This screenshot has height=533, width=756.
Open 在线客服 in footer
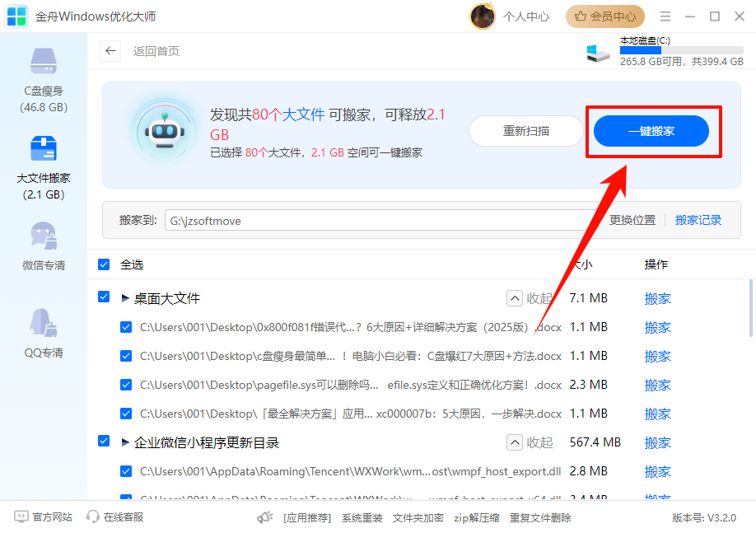coord(124,517)
